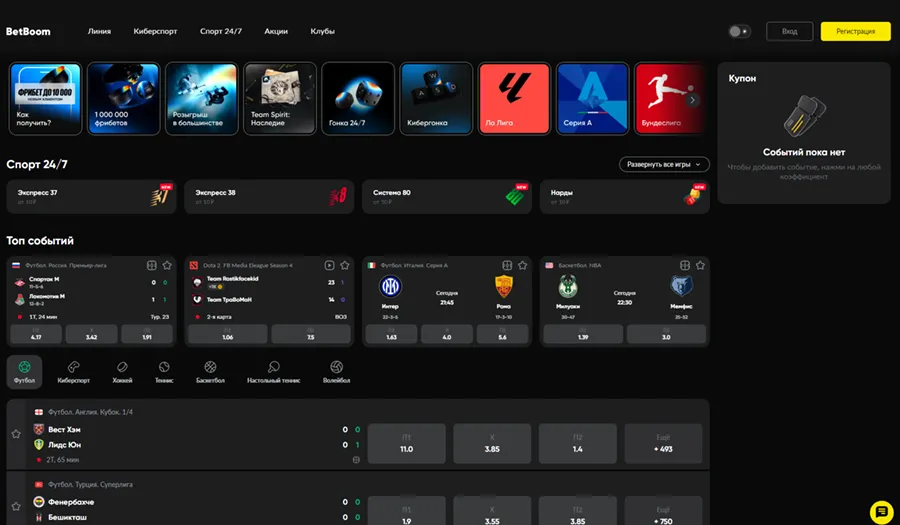
Task: Open the Киберспорт menu
Action: point(155,32)
